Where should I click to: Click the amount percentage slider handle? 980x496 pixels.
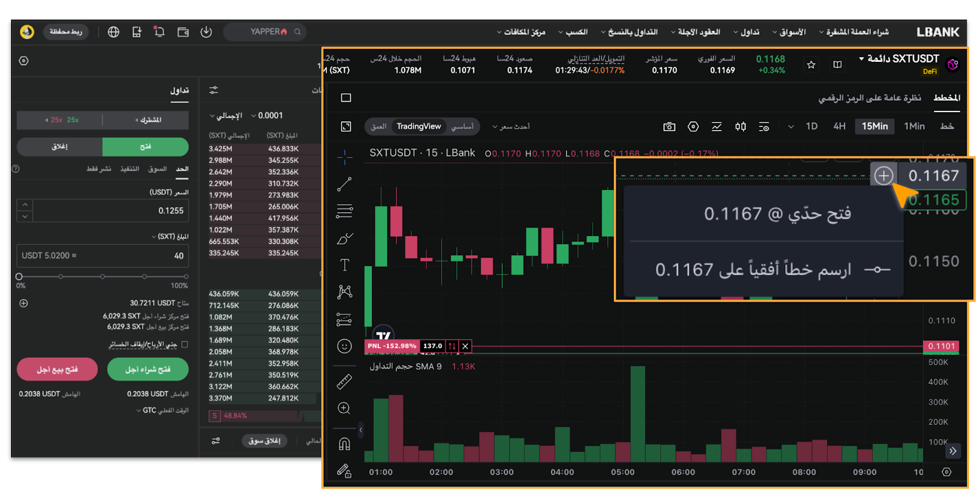point(19,277)
